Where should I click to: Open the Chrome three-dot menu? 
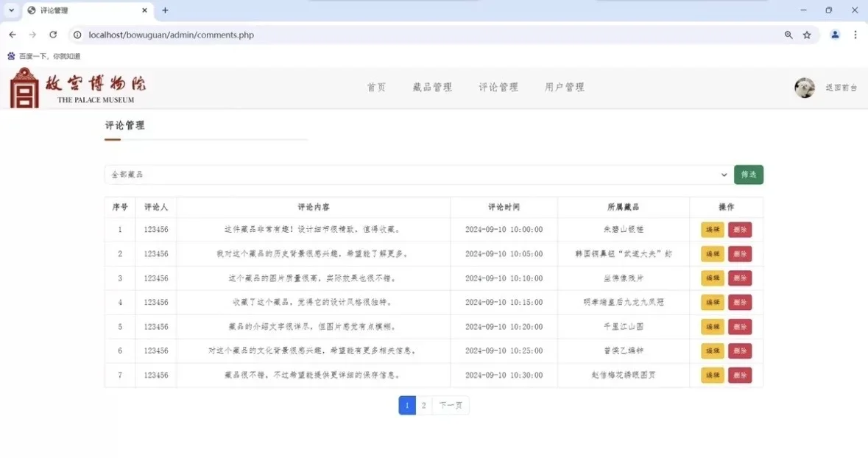click(855, 35)
